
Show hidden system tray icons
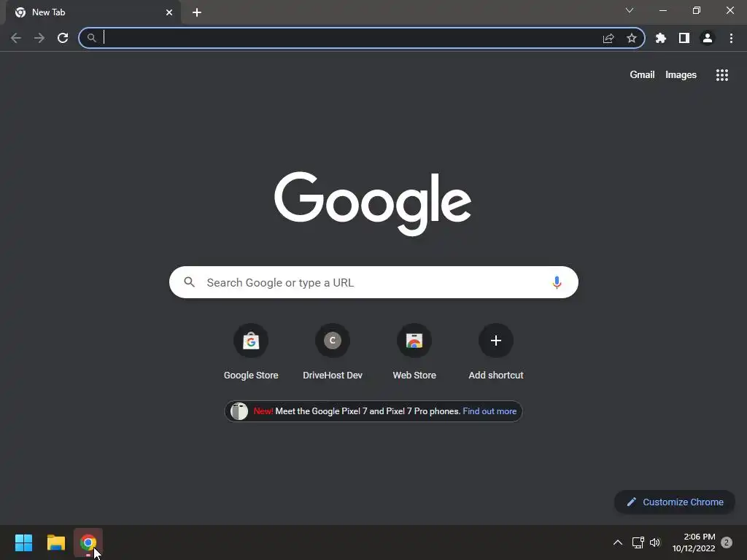pos(618,542)
